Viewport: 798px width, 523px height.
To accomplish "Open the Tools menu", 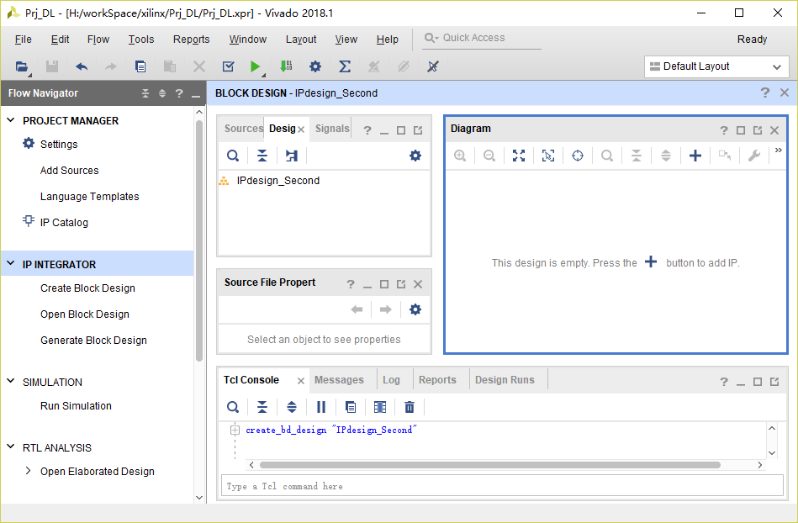I will click(x=141, y=40).
